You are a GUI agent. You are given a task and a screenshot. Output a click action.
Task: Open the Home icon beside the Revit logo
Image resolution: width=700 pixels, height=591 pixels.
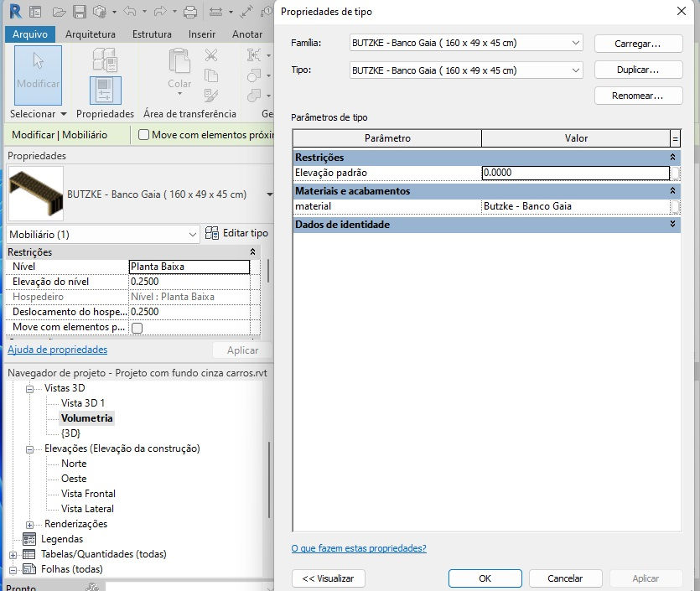tap(35, 12)
